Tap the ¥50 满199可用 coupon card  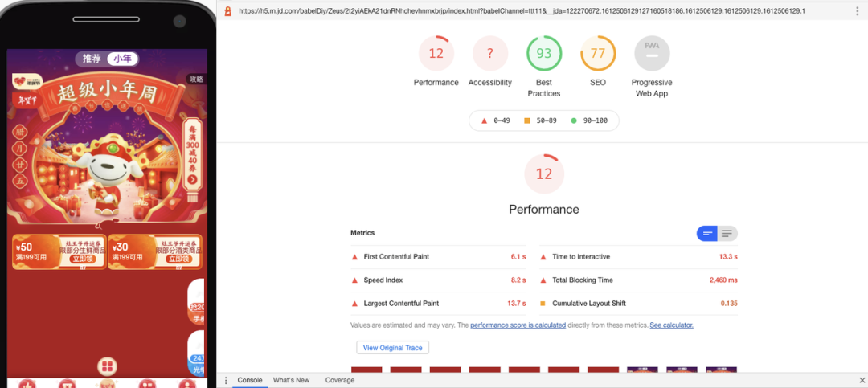[x=59, y=252]
